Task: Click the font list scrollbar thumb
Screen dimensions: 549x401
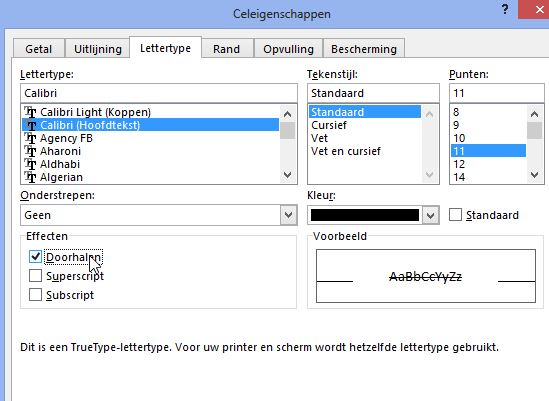Action: (x=287, y=130)
